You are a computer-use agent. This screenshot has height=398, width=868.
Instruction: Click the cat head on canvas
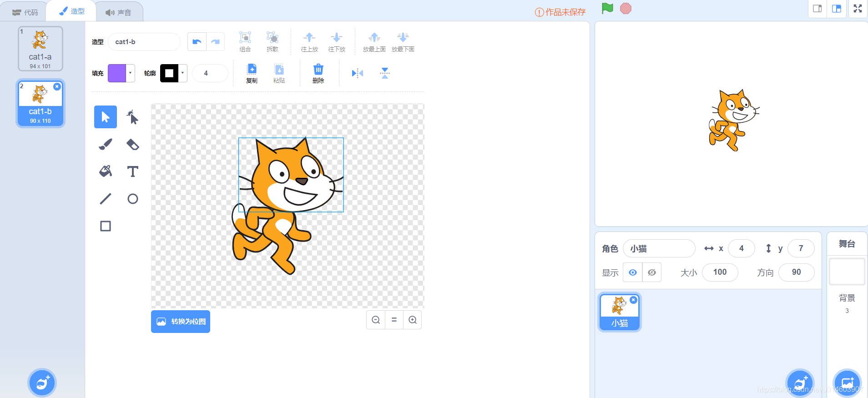[291, 175]
